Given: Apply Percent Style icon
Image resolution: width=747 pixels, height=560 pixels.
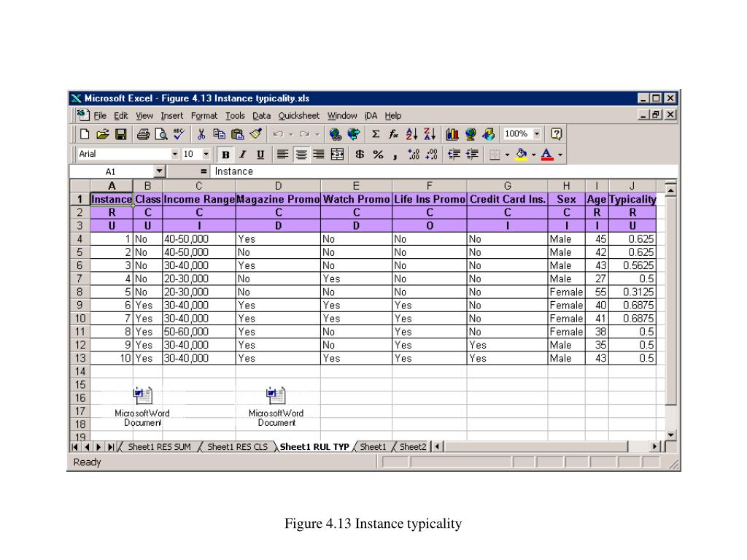Looking at the screenshot, I should pyautogui.click(x=378, y=155).
